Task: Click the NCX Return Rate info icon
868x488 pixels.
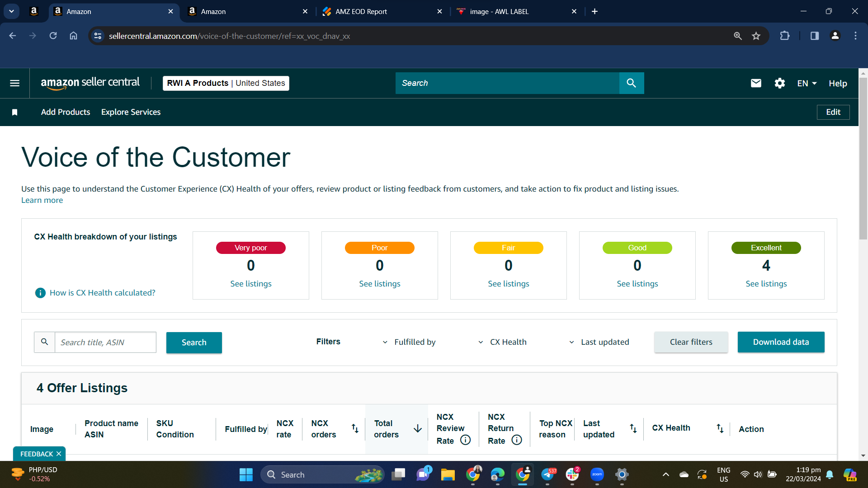Action: click(517, 440)
